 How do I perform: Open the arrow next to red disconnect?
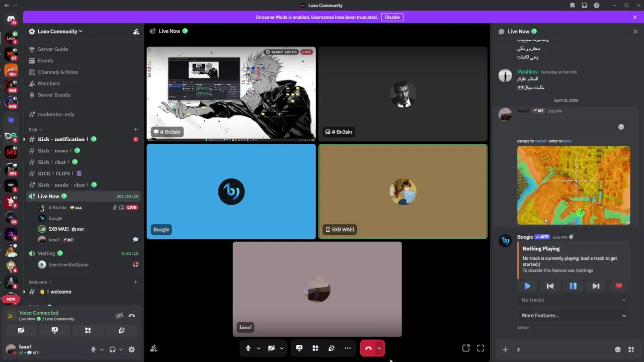[x=379, y=348]
